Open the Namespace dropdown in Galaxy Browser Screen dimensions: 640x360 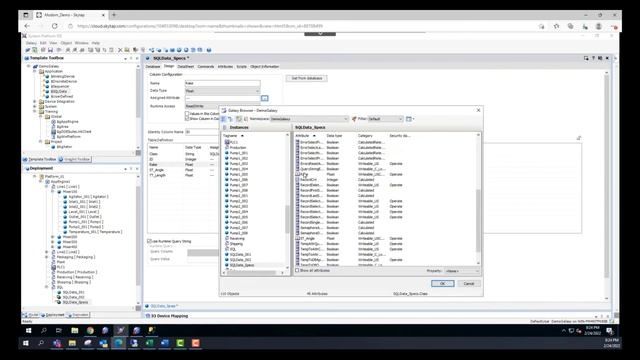click(309, 119)
